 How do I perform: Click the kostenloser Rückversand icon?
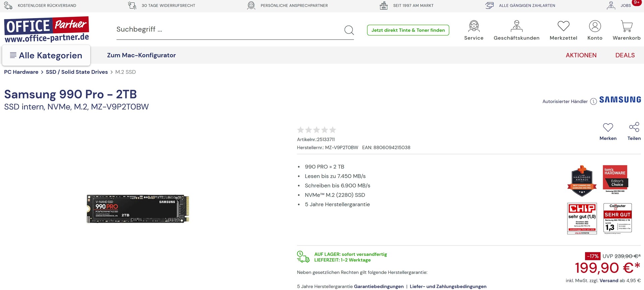(8, 5)
